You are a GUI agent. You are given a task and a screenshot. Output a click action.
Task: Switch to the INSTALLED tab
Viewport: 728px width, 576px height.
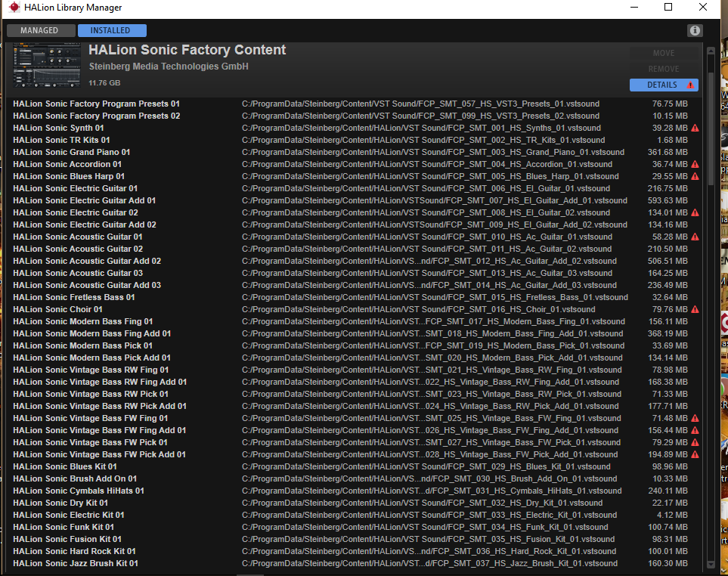(x=112, y=31)
